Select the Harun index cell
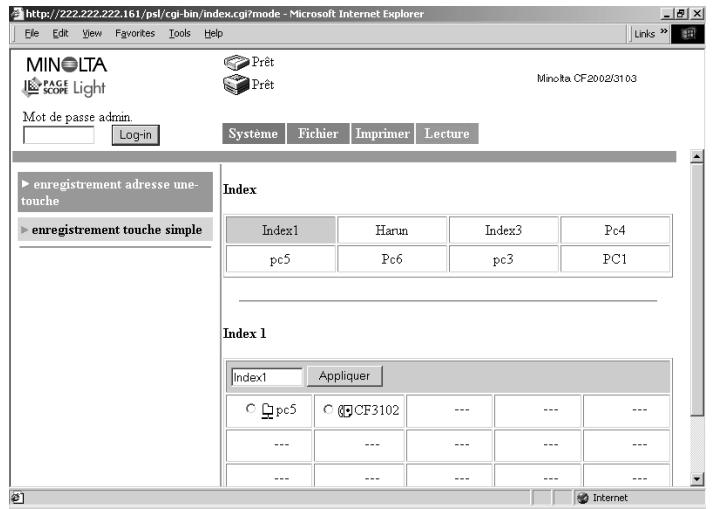 point(392,230)
